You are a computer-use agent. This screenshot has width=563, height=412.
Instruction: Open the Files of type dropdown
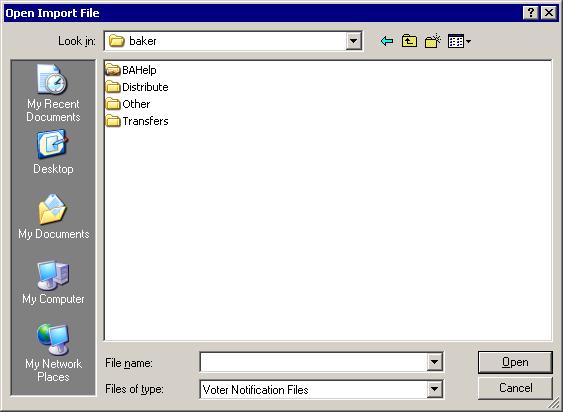(x=434, y=389)
